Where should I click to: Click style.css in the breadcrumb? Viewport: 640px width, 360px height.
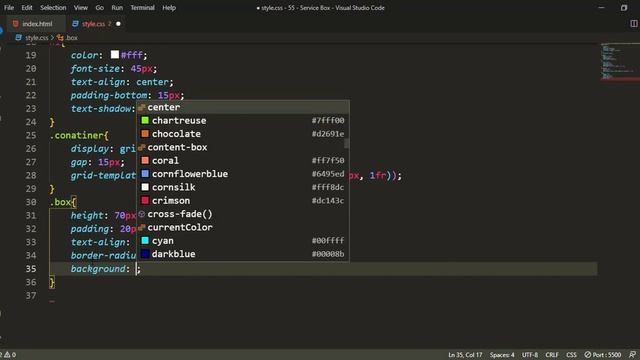(36, 38)
